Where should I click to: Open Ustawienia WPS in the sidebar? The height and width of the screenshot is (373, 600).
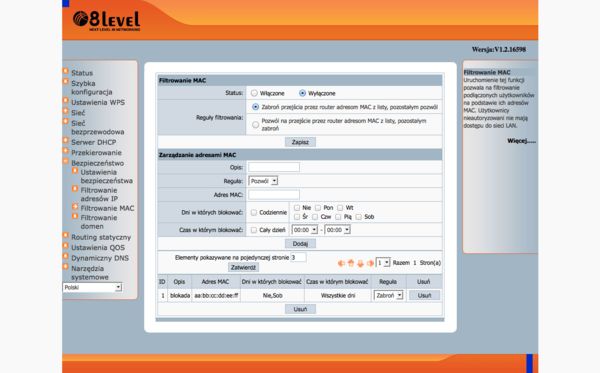click(98, 102)
